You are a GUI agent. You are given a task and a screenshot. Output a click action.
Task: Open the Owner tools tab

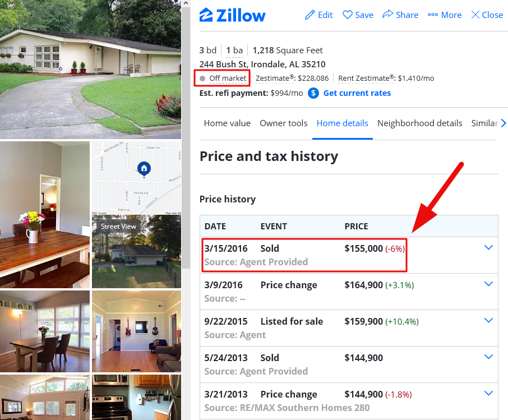point(283,123)
